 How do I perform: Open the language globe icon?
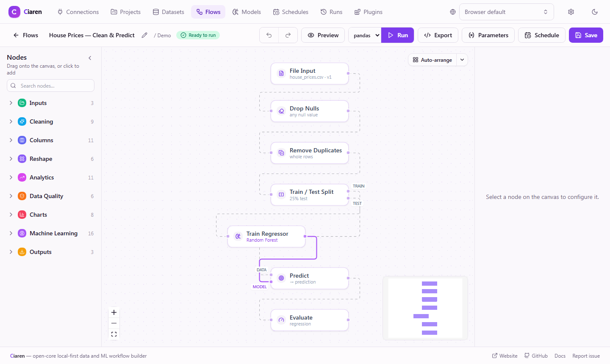(x=453, y=12)
